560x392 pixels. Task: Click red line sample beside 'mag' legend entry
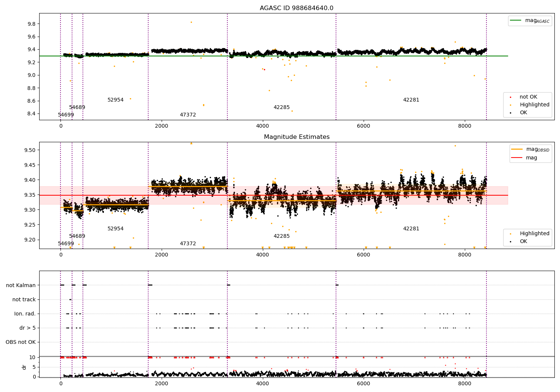(517, 158)
